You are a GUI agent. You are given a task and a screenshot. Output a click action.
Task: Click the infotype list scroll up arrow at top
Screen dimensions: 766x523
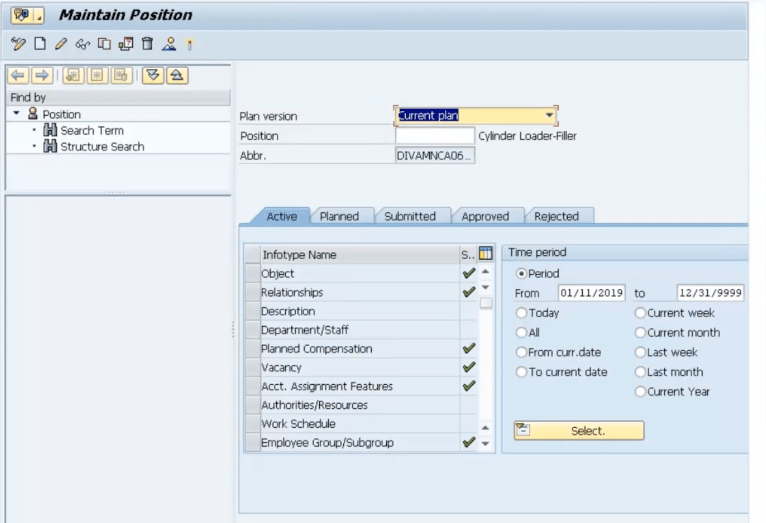(x=486, y=272)
